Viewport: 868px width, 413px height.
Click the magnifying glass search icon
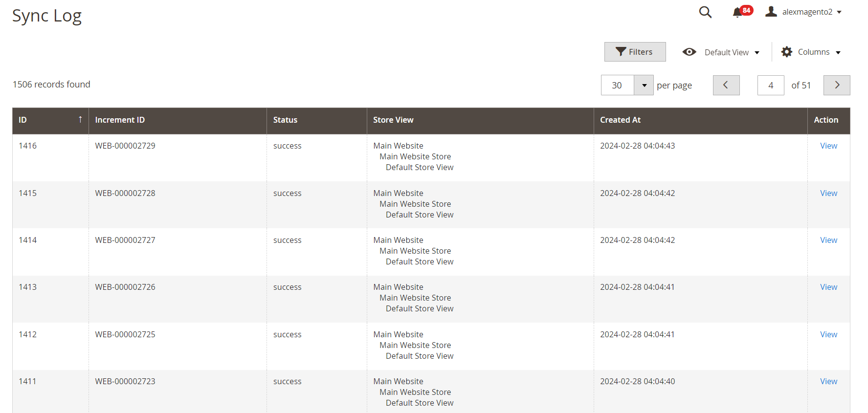tap(705, 12)
